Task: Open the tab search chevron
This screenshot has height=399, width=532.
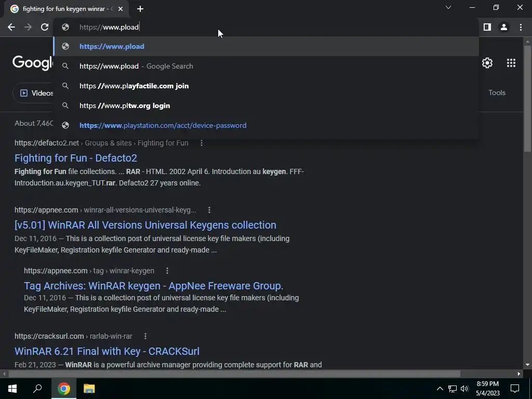Action: pos(448,7)
